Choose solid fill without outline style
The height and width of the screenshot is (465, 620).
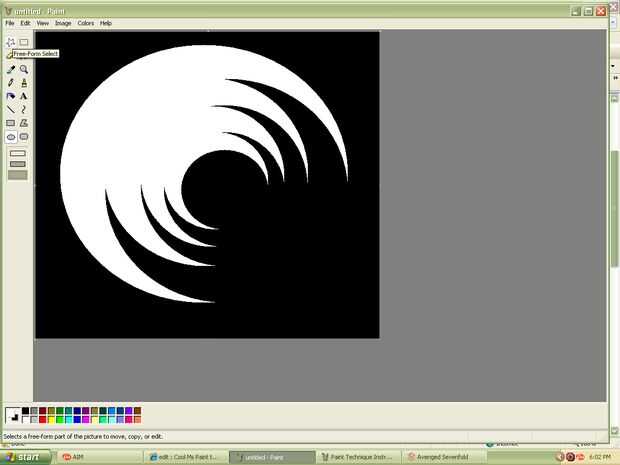point(18,175)
